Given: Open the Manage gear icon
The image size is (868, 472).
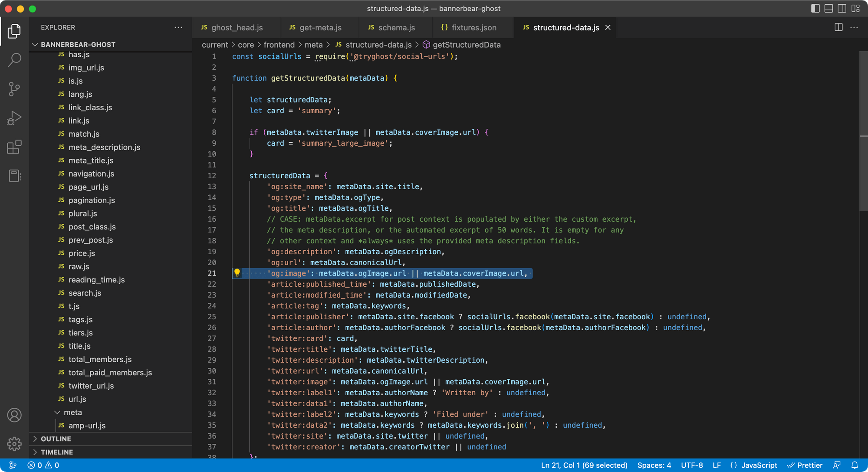Looking at the screenshot, I should 14,443.
